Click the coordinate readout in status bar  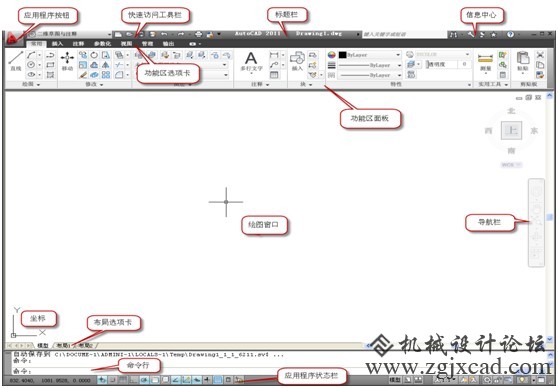tap(50, 380)
